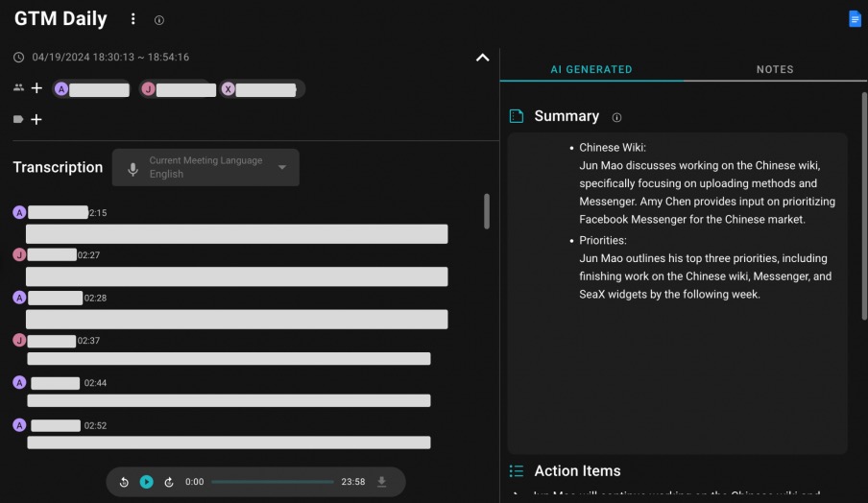Open the document icon in top-right corner
The width and height of the screenshot is (868, 503).
pos(855,19)
